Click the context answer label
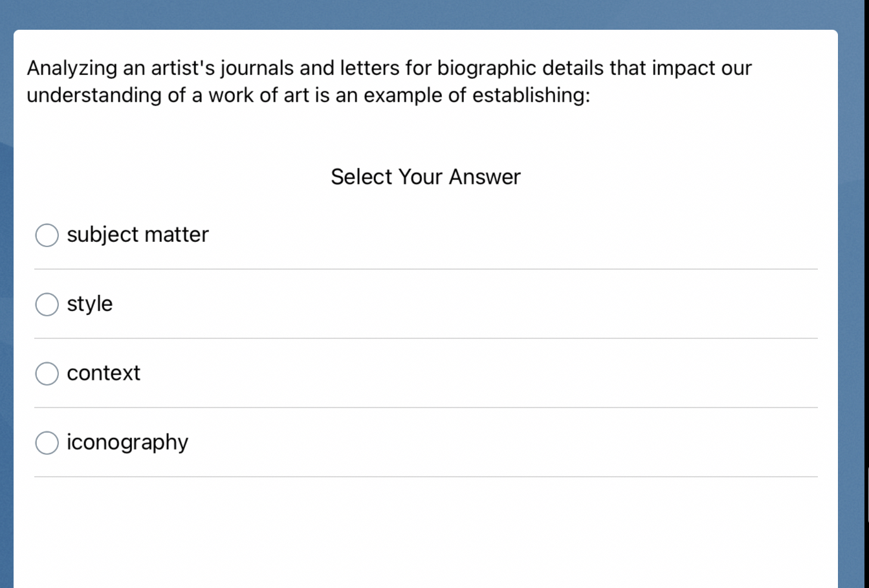Viewport: 869px width, 588px height. 104,373
